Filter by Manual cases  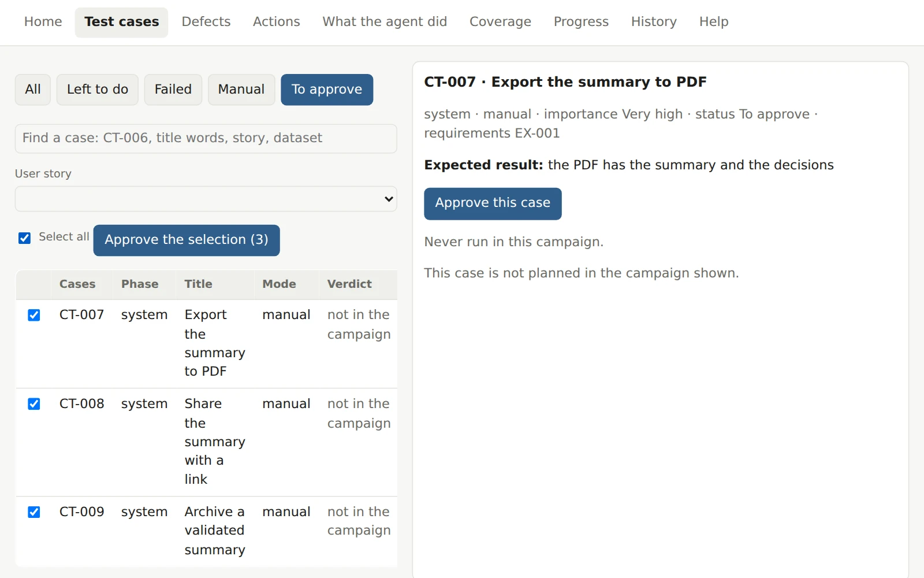coord(241,90)
